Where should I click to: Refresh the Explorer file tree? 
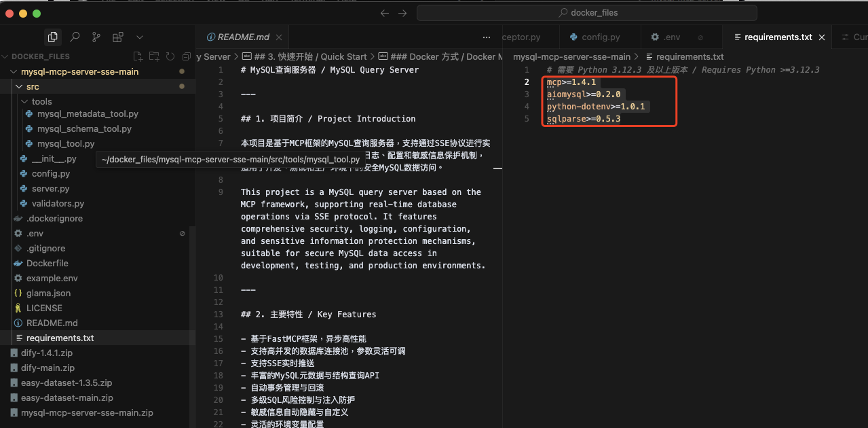click(170, 56)
